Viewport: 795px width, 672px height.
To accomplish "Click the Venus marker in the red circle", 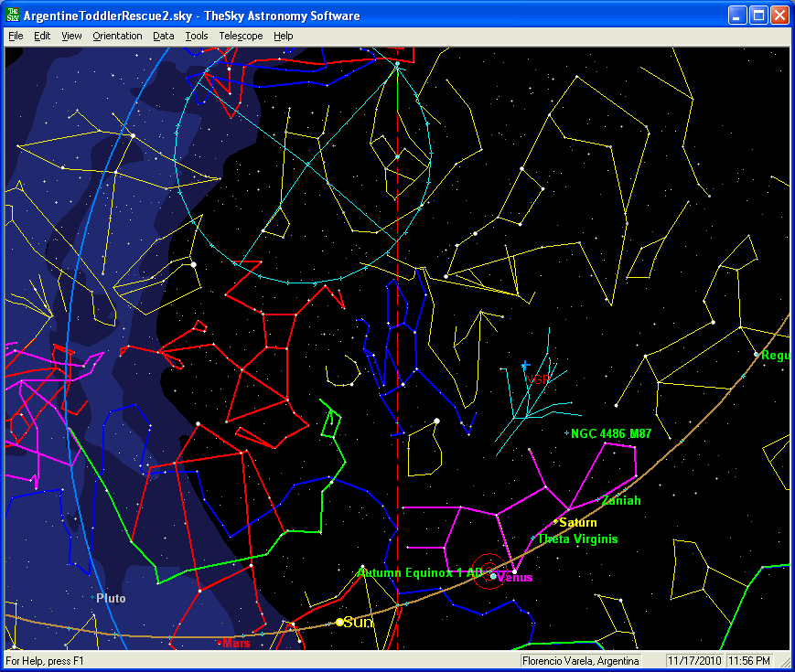I will (493, 576).
